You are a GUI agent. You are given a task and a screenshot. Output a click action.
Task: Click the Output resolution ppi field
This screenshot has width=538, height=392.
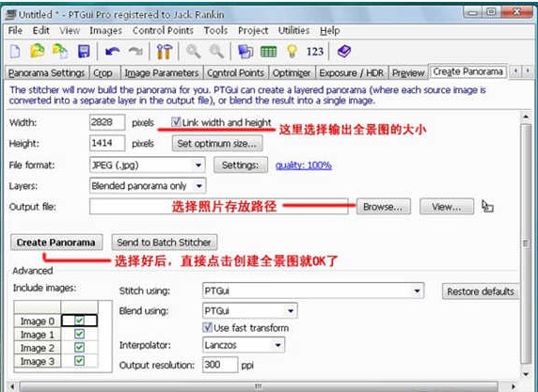[x=220, y=365]
